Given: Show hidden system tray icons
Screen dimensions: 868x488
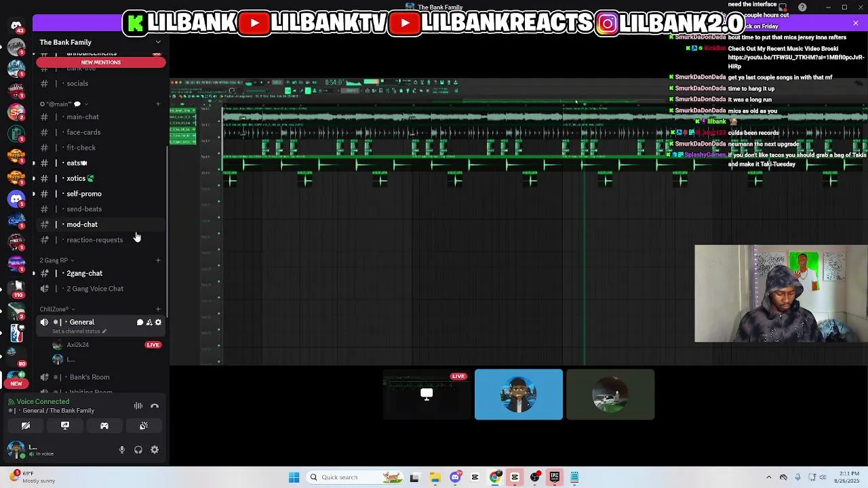Looking at the screenshot, I should tap(768, 477).
